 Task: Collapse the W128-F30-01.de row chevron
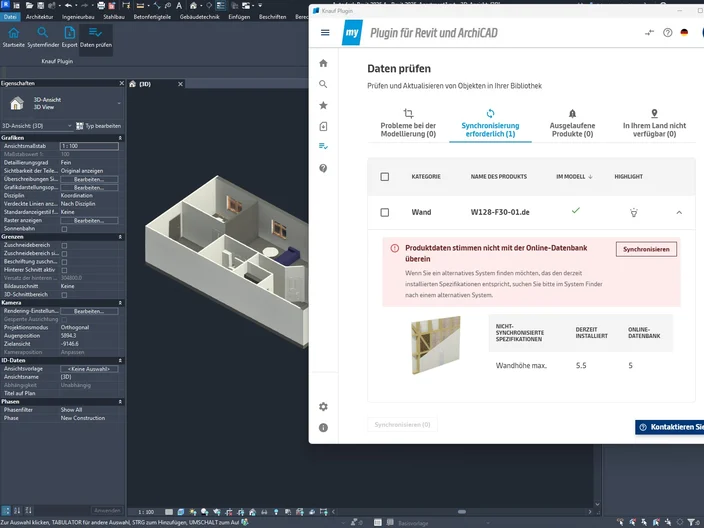pyautogui.click(x=679, y=212)
